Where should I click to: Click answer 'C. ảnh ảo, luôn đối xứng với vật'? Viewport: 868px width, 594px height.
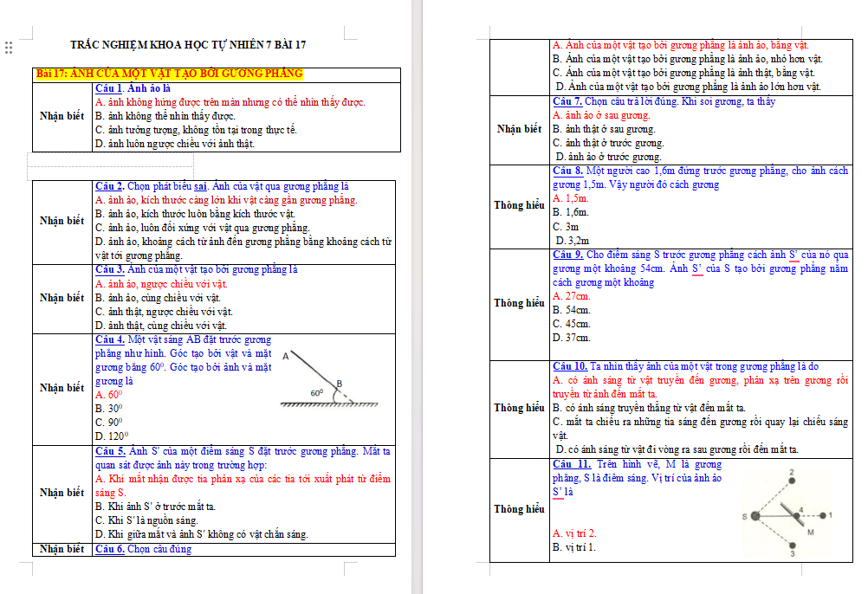pyautogui.click(x=203, y=228)
